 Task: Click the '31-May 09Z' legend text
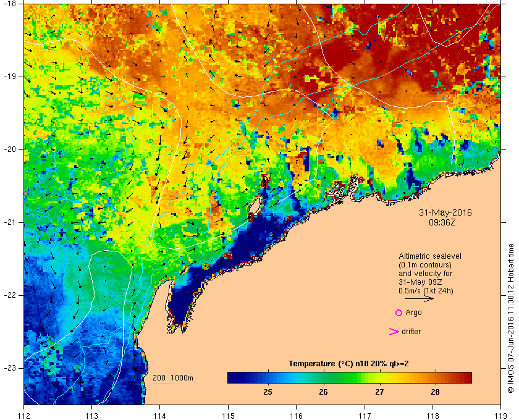(x=420, y=282)
